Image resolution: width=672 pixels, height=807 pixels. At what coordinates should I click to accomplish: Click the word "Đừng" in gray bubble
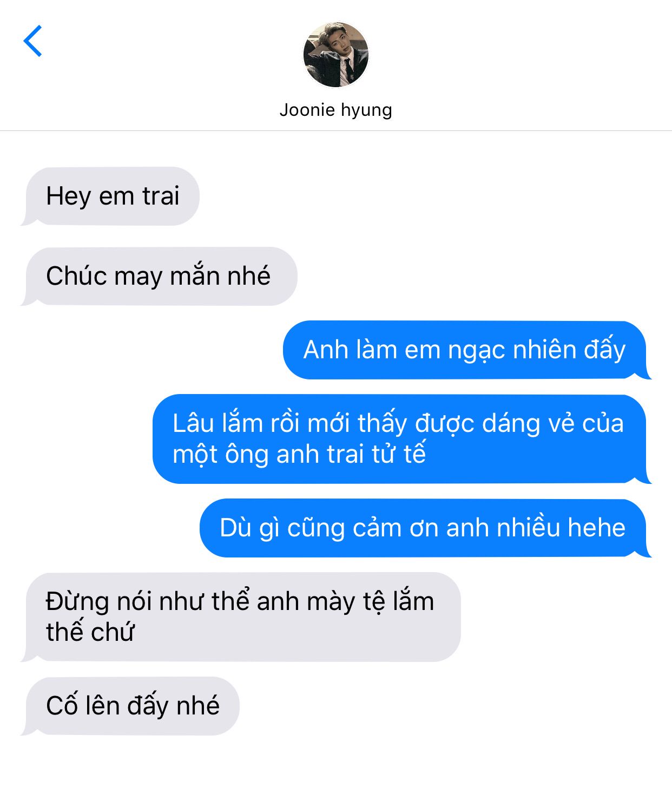(77, 602)
